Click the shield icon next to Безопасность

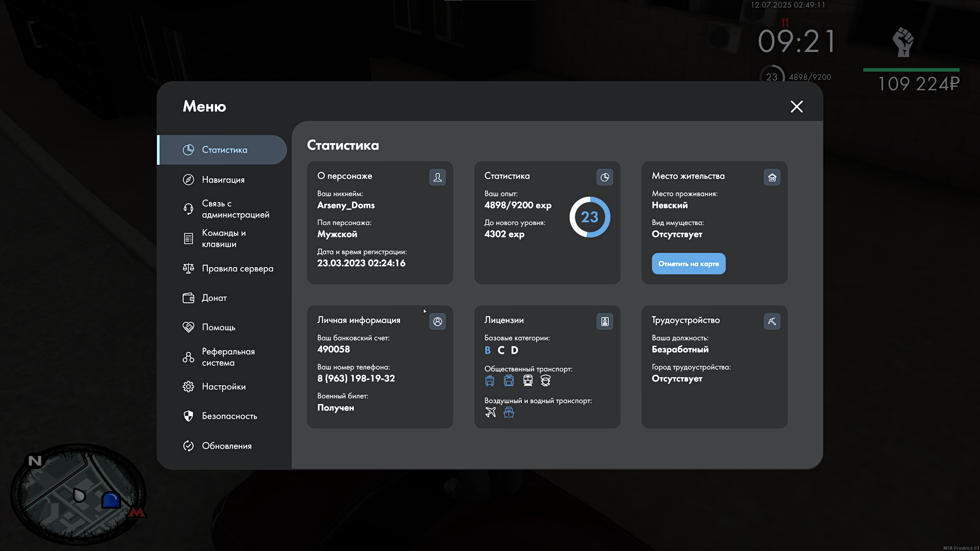(188, 416)
